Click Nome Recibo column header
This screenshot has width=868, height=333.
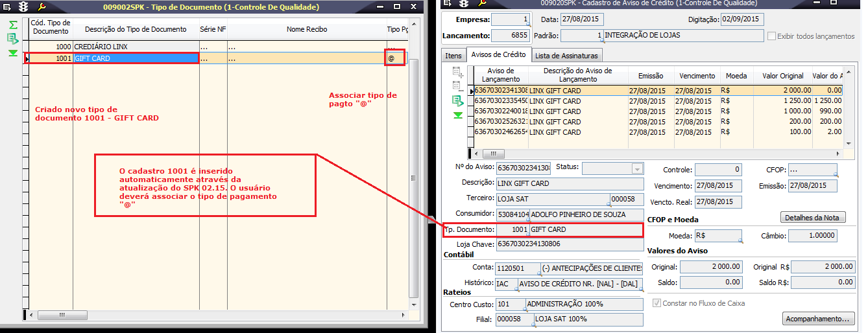point(306,29)
